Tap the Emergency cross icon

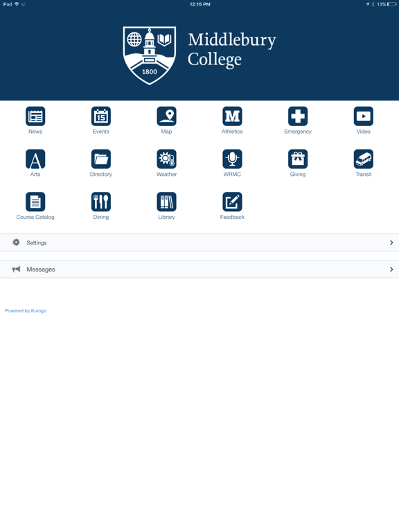pos(298,116)
